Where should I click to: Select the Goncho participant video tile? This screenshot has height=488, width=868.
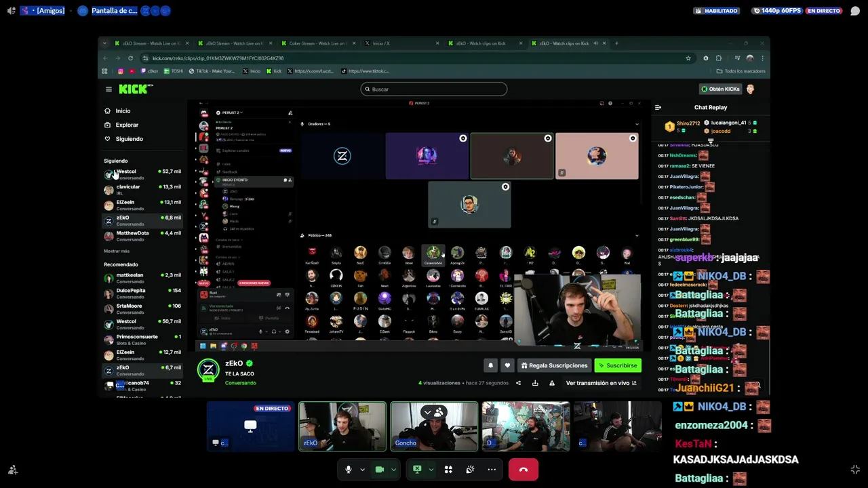[434, 426]
